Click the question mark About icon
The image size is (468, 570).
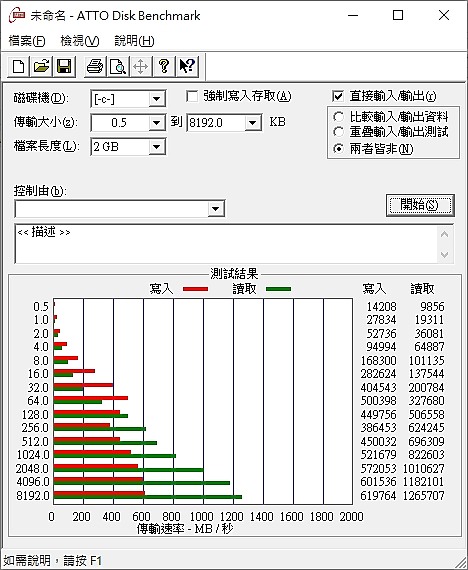coord(164,67)
